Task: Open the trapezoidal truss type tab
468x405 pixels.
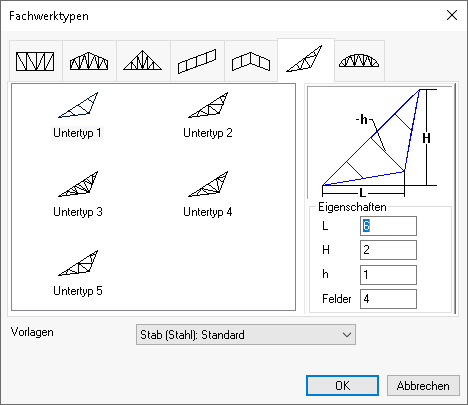Action: tap(89, 61)
